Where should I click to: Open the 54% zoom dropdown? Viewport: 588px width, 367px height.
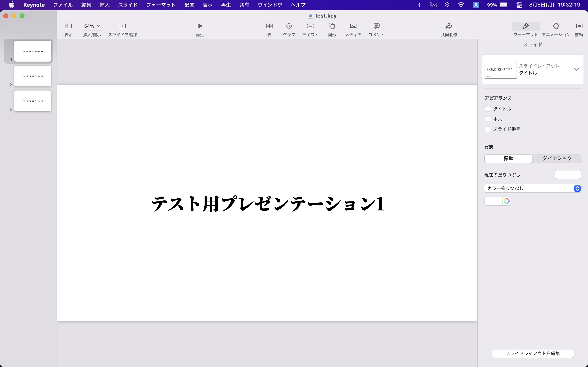click(92, 26)
